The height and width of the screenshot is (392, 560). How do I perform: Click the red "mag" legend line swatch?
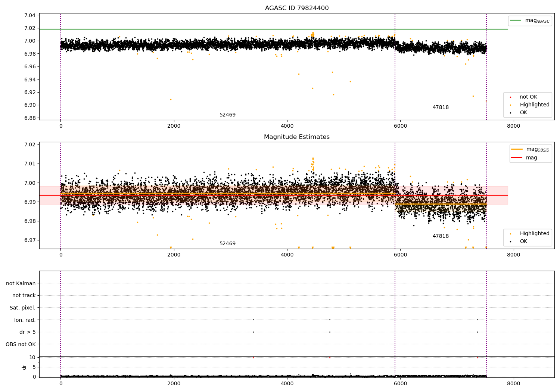517,158
